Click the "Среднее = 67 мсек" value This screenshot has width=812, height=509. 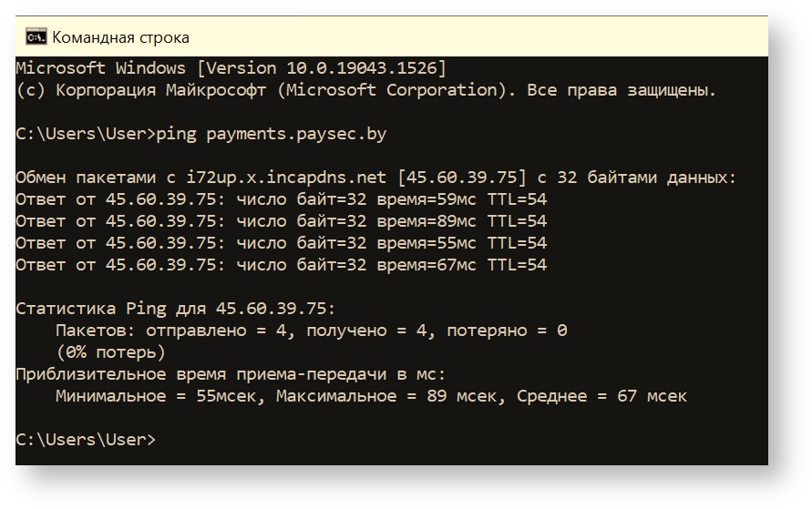point(602,396)
